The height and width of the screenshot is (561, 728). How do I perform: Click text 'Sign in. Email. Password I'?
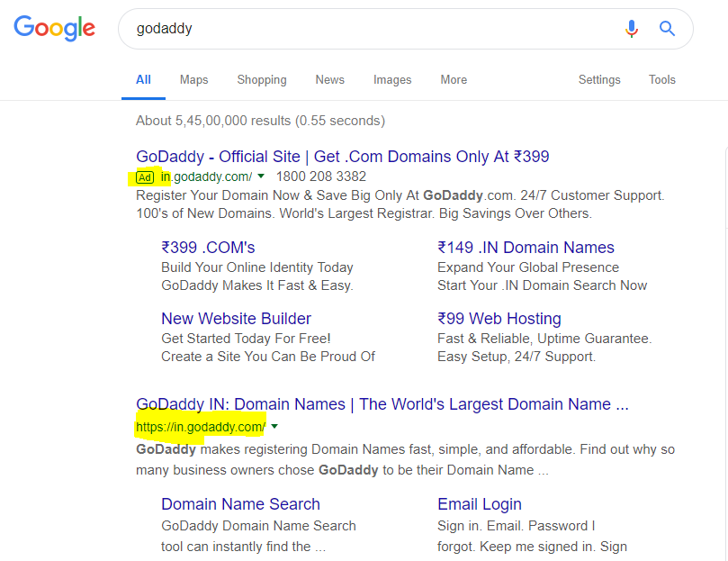pos(517,526)
